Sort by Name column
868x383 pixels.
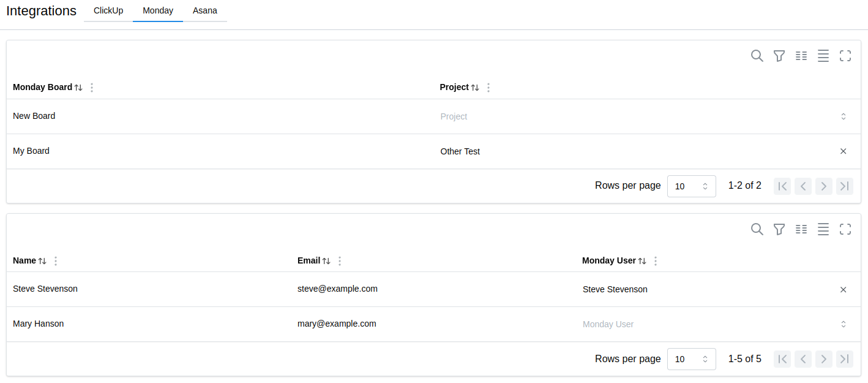point(42,261)
